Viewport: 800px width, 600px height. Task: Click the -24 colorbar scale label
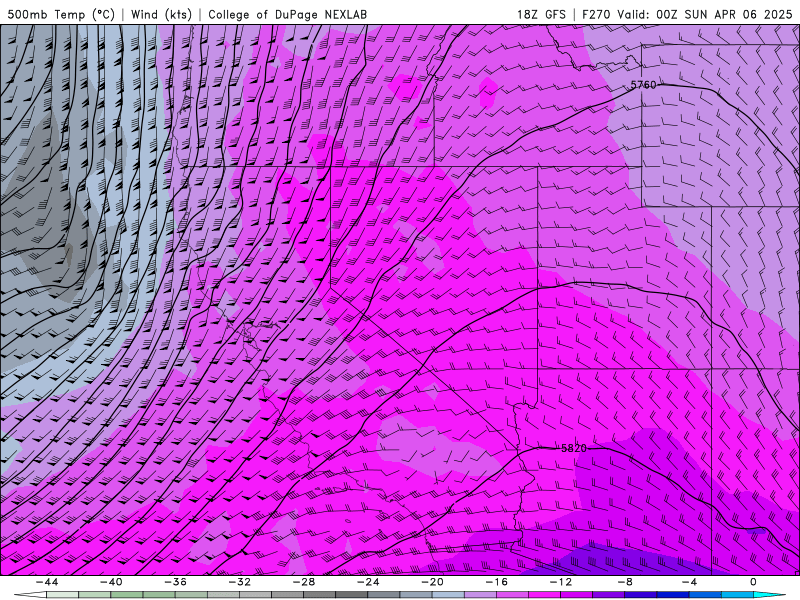[368, 582]
